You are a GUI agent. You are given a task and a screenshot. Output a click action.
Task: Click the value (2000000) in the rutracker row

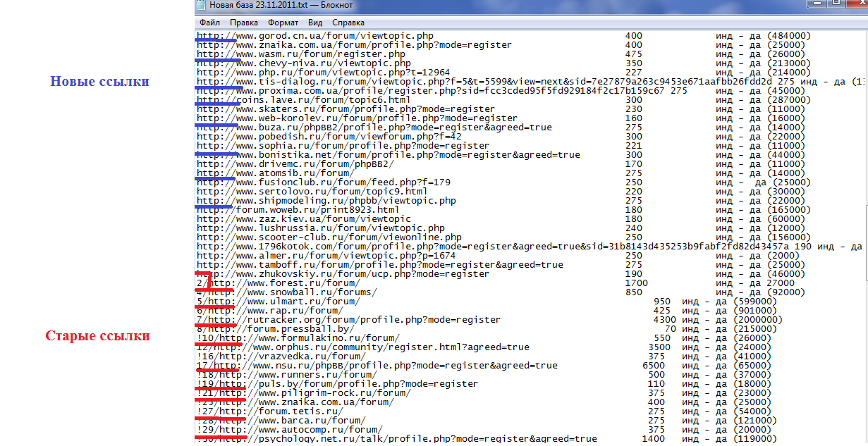[x=758, y=320]
